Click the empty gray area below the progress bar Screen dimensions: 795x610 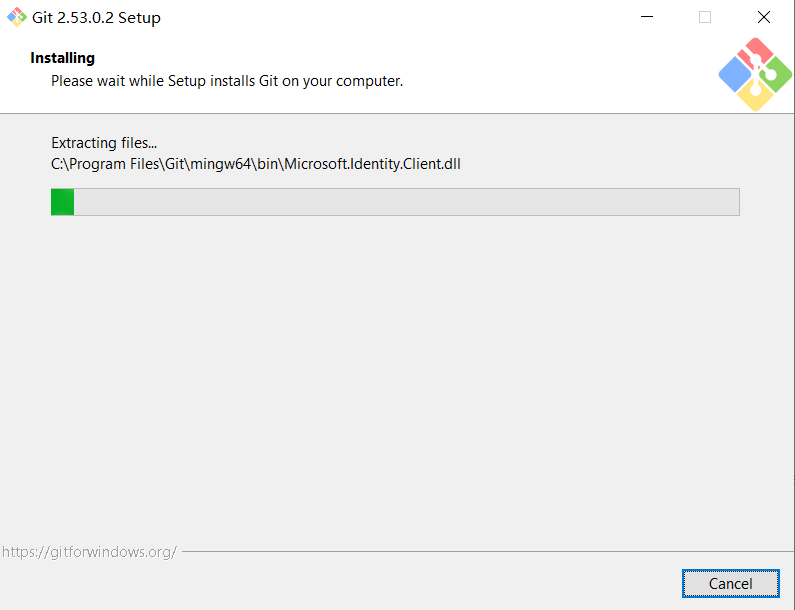pos(400,380)
